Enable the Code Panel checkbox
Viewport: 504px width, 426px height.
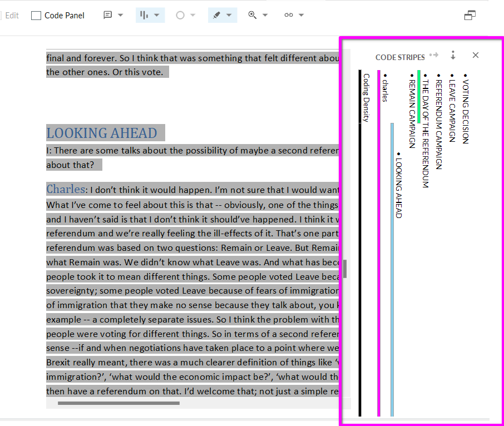(x=37, y=16)
